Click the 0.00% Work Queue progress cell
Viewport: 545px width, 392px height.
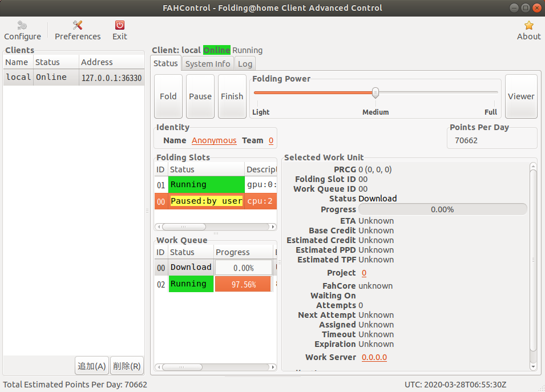pos(243,268)
